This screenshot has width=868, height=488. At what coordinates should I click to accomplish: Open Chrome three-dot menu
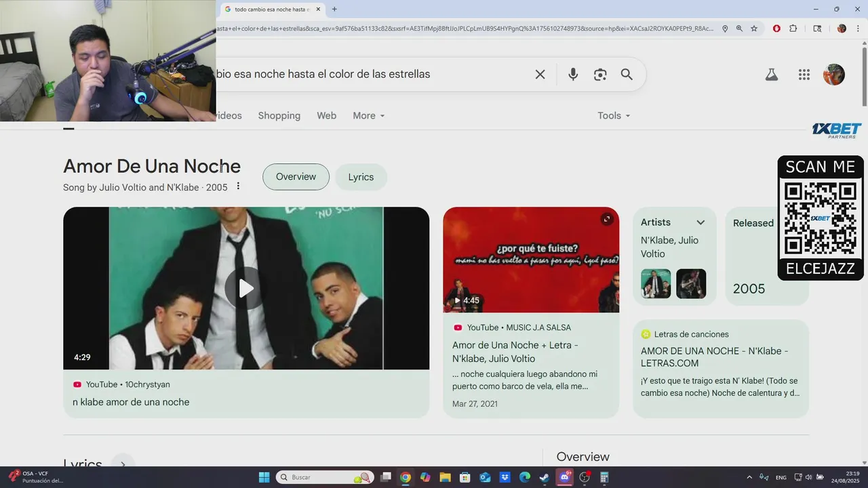click(x=859, y=28)
